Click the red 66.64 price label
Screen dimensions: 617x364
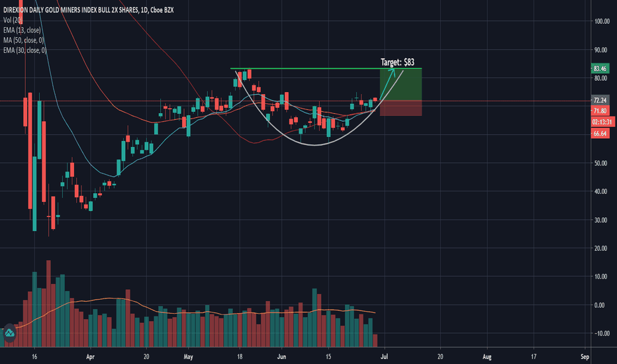click(600, 134)
